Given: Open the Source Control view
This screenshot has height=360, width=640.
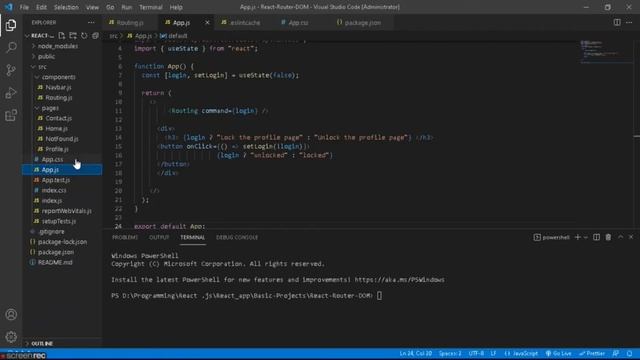Looking at the screenshot, I should tap(11, 70).
